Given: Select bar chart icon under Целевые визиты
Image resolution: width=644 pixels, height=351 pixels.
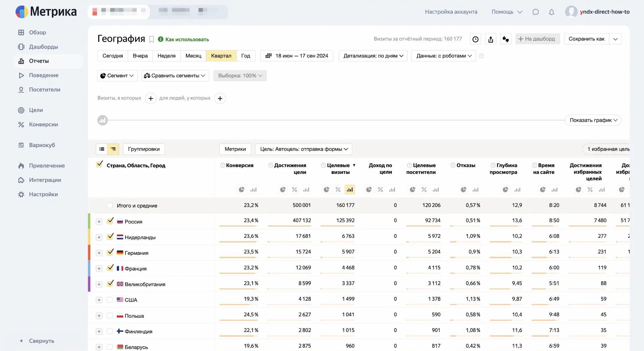Looking at the screenshot, I should 350,190.
